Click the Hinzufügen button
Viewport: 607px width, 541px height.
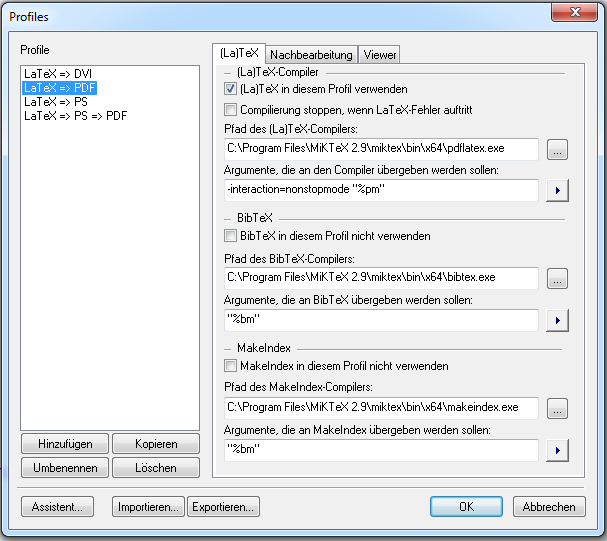(x=64, y=444)
